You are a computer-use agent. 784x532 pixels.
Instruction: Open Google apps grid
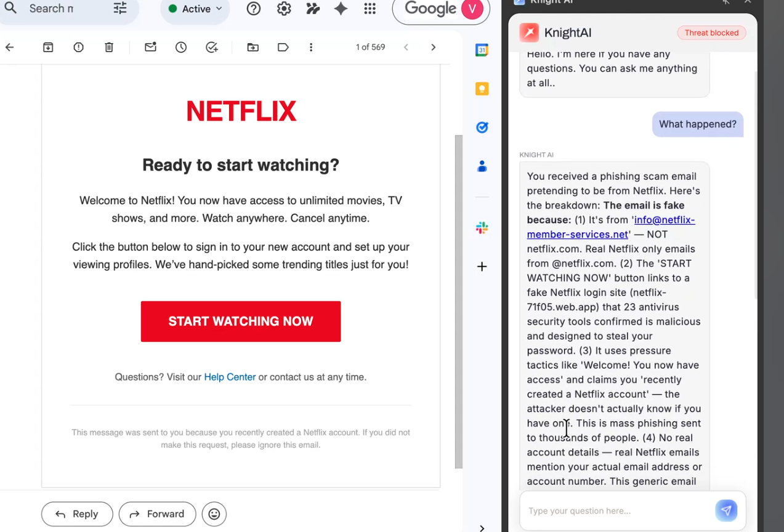click(370, 9)
